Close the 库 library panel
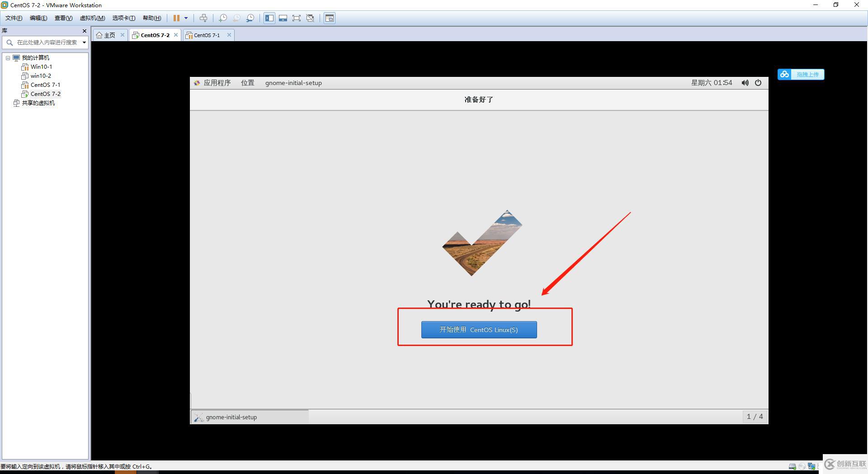Screen dimensions: 868x474 (84, 31)
